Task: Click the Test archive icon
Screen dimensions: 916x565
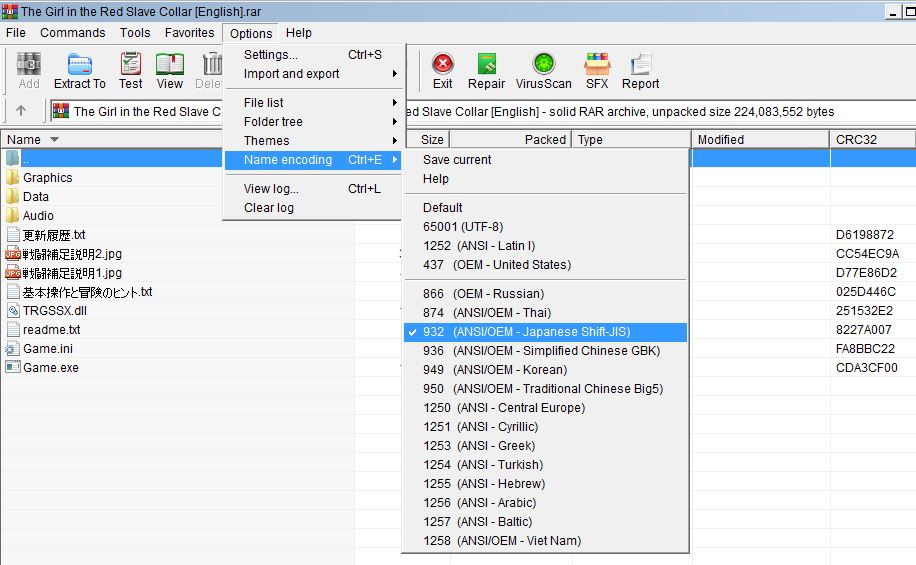Action: (131, 71)
